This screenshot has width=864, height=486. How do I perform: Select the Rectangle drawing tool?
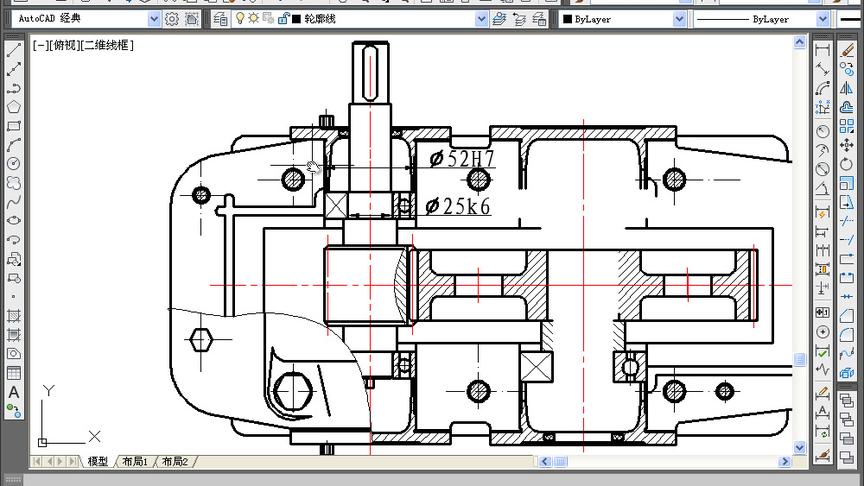(x=14, y=126)
